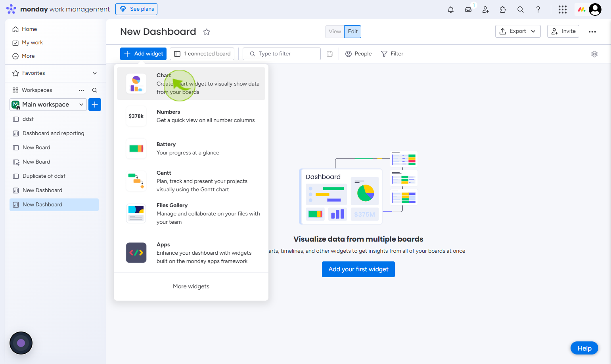Click the Gantt widget icon

(x=136, y=181)
